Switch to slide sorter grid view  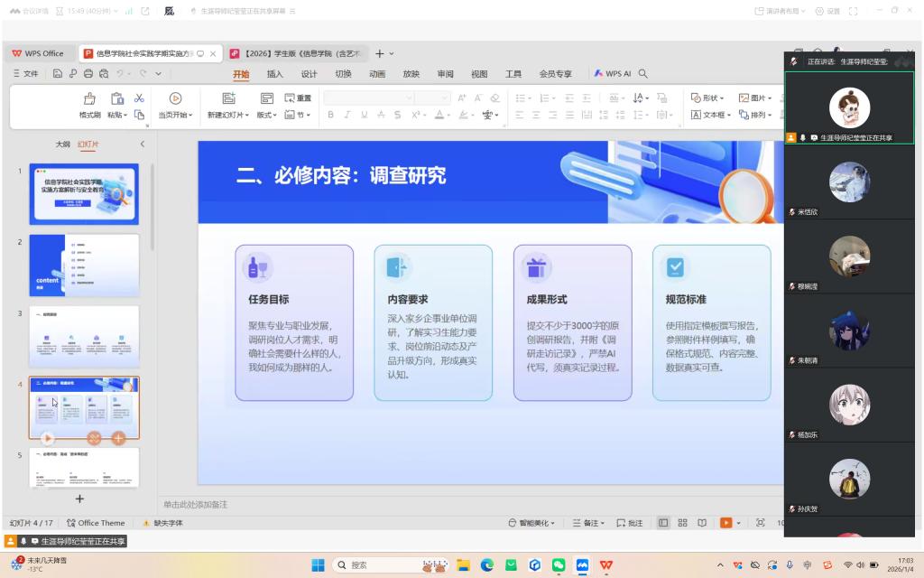[x=682, y=523]
